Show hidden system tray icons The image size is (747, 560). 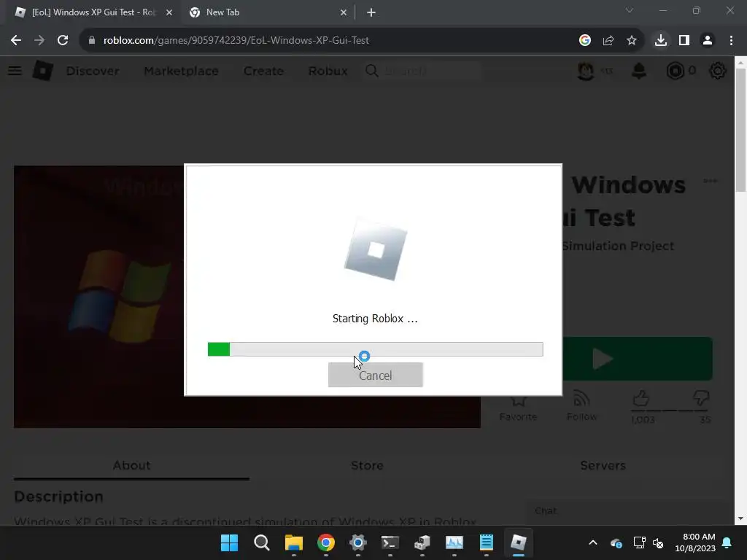point(593,542)
